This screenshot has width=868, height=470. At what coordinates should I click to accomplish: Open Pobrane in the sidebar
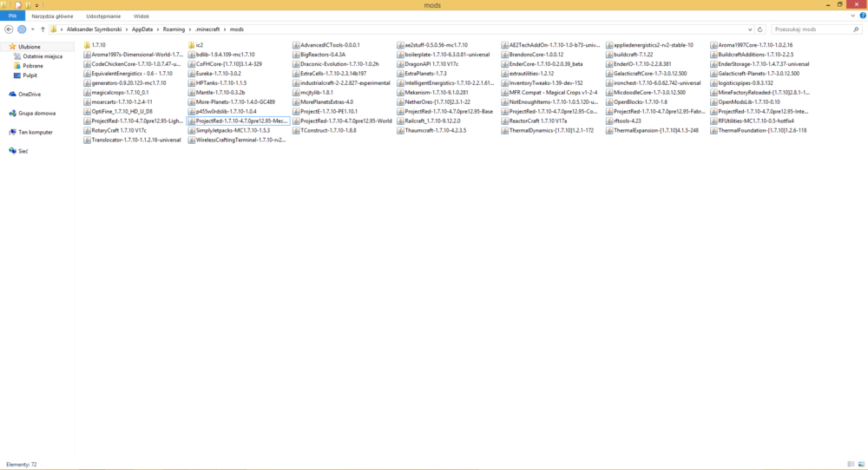coord(33,66)
